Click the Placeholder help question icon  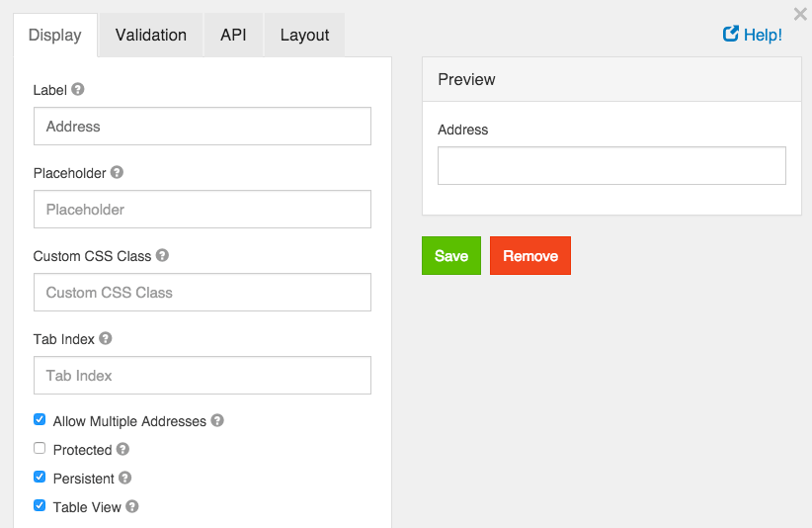[x=117, y=172]
